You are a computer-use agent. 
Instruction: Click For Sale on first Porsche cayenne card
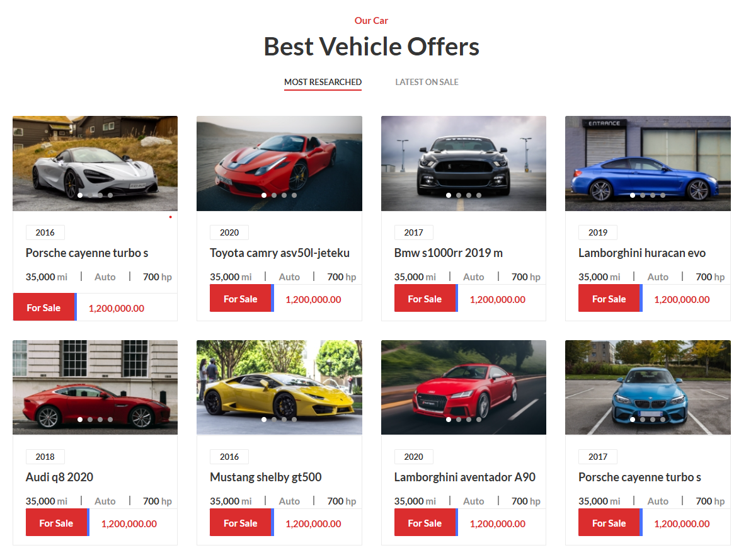pos(45,307)
